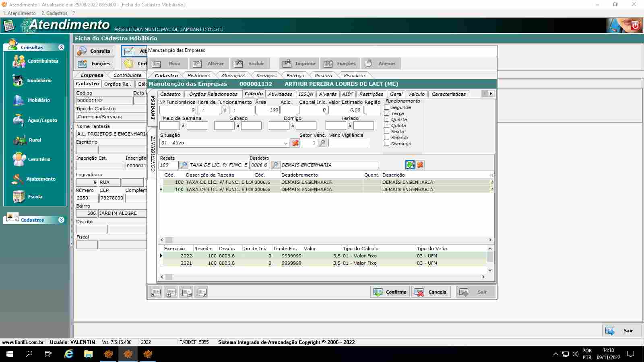Clear Situação with the red X icon
Image resolution: width=644 pixels, height=362 pixels.
click(x=295, y=143)
